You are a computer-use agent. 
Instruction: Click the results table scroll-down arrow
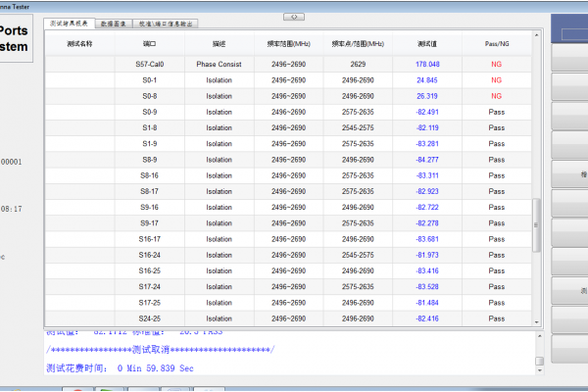tap(536, 322)
